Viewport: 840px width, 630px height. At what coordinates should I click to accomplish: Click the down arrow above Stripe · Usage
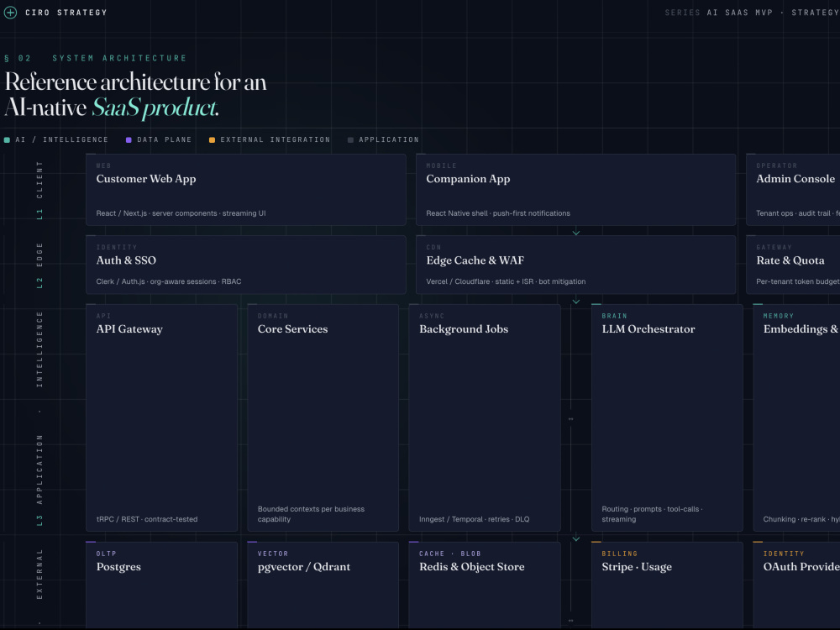576,538
